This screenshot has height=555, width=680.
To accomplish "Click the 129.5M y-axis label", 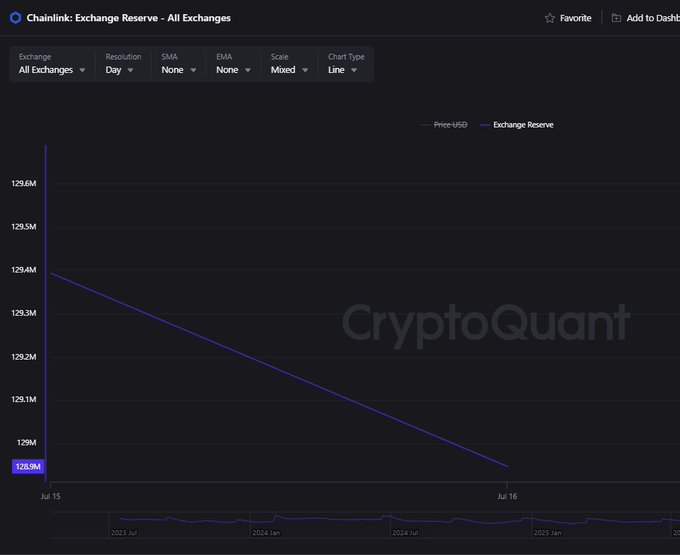I will (24, 227).
